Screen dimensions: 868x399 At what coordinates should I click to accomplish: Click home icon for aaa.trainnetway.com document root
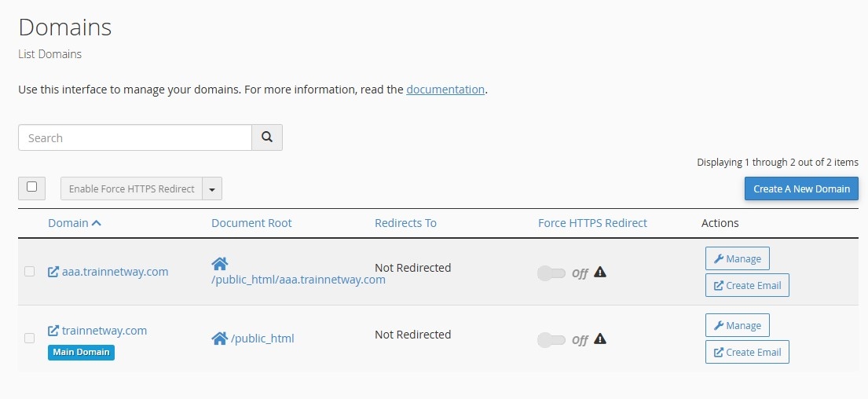coord(220,264)
